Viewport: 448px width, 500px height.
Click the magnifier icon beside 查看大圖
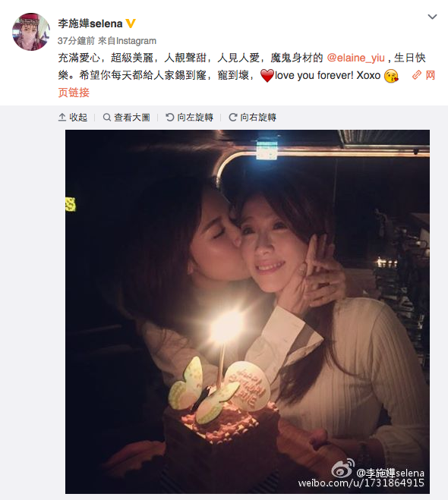[107, 118]
